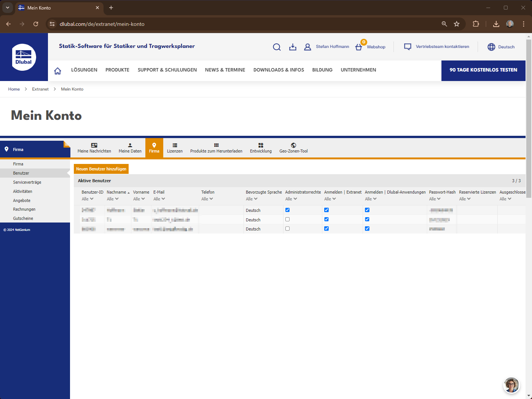Toggle Dlubal-Anwendungen login for third user row
The image size is (532, 399).
coord(367,229)
